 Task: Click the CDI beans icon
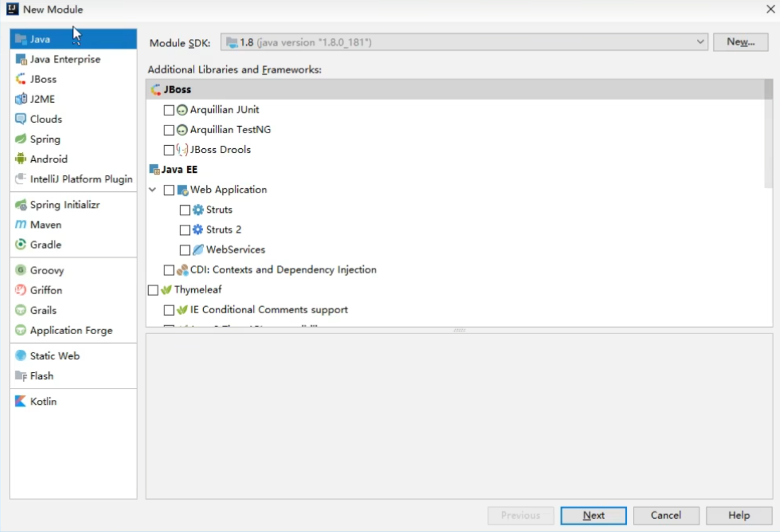pos(182,270)
